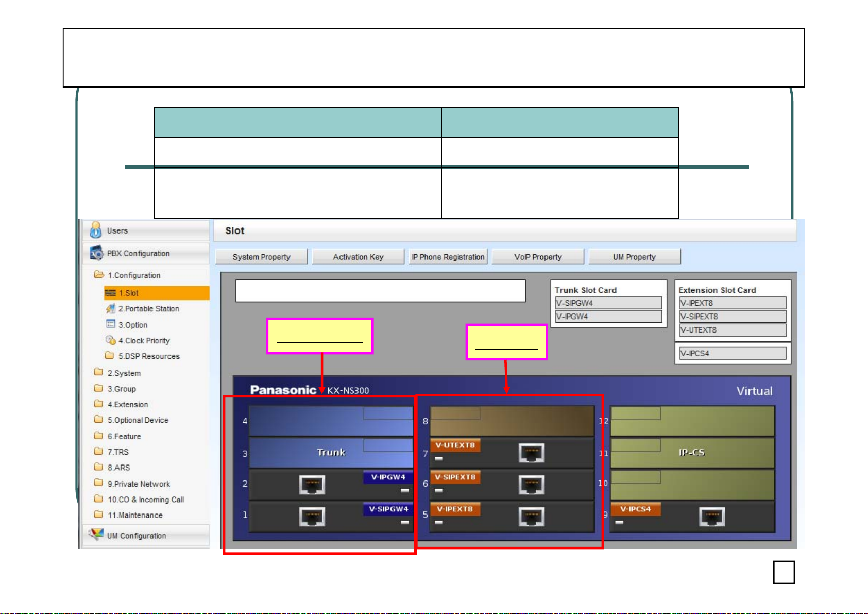Select 1.Slot in the configuration tree
The height and width of the screenshot is (614, 868).
click(157, 293)
